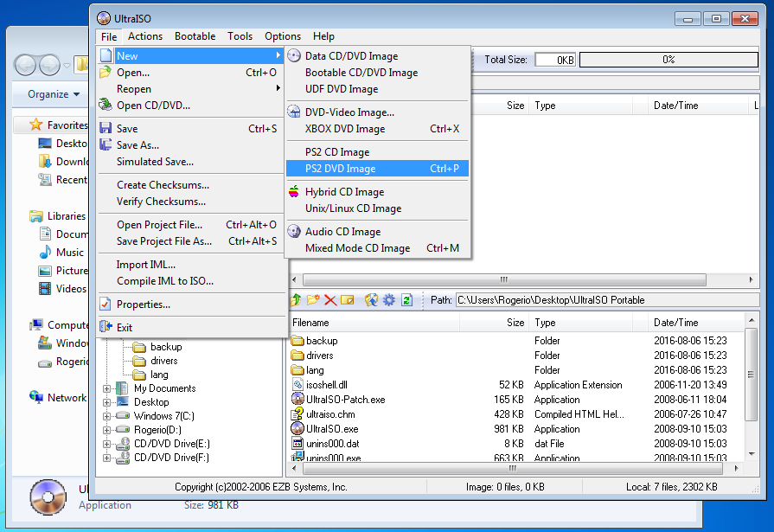The height and width of the screenshot is (532, 774).
Task: Click Create Checksums menu item
Action: tap(163, 185)
